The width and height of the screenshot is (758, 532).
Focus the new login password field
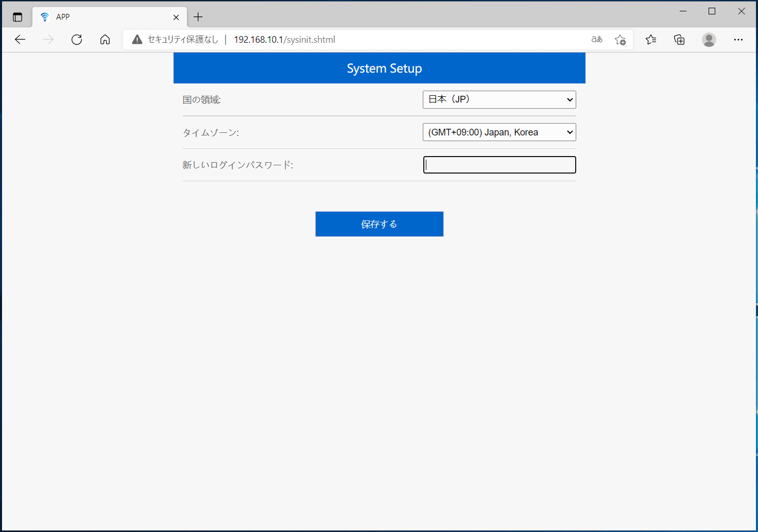pos(499,165)
